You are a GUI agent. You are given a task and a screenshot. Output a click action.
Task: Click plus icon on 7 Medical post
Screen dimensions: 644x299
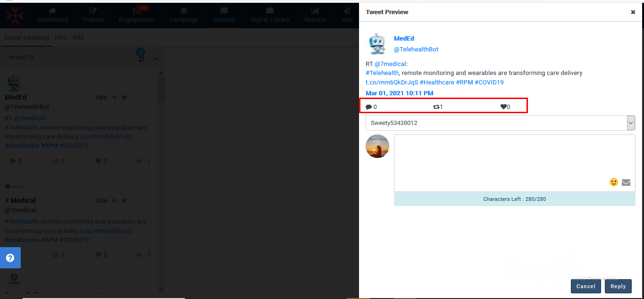tap(114, 200)
